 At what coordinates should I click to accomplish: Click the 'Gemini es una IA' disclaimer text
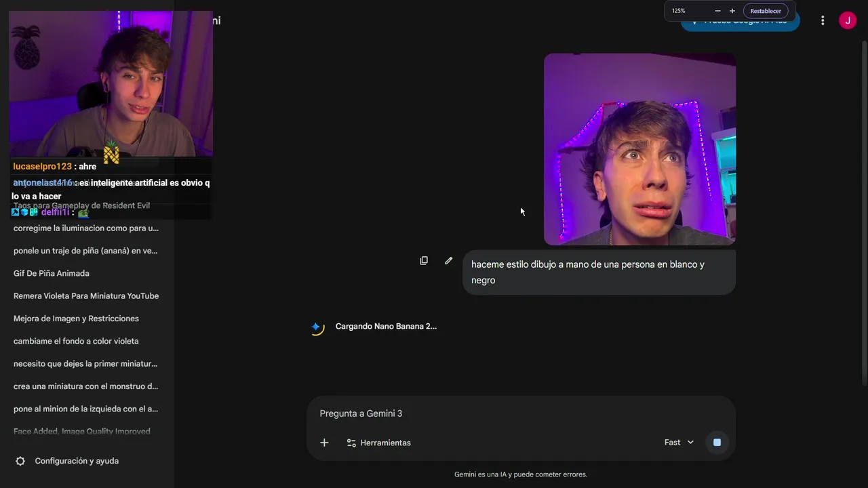[521, 474]
